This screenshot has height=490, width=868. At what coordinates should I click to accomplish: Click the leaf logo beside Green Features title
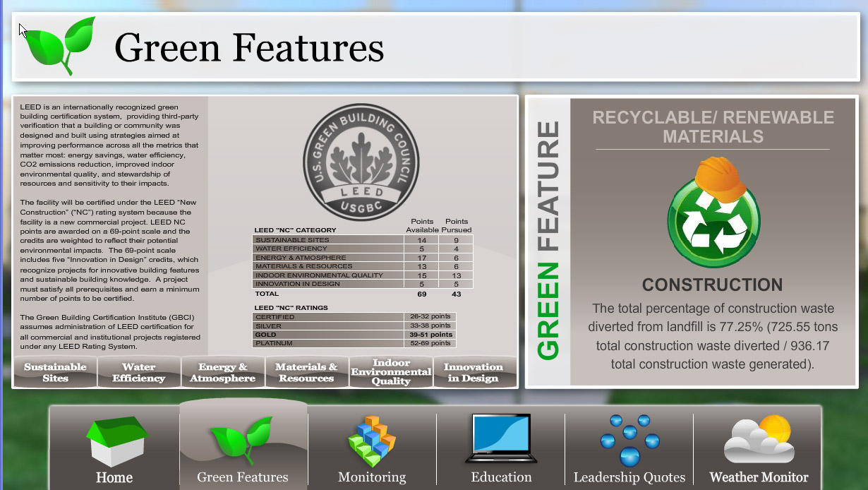(60, 44)
